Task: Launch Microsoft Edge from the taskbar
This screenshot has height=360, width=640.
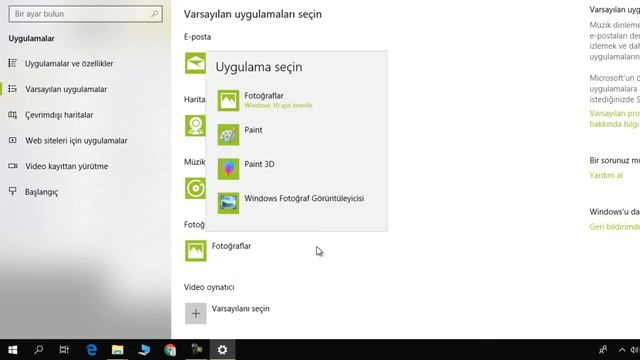Action: [91, 350]
